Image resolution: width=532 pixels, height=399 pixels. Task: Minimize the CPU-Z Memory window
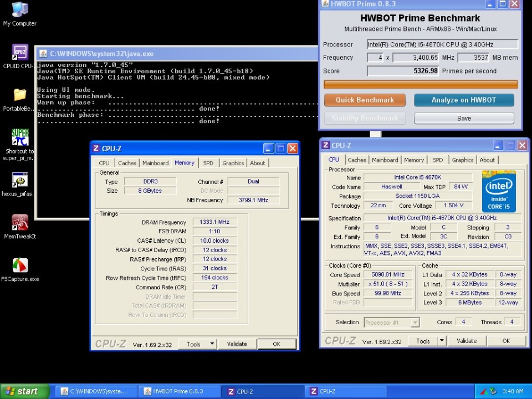268,149
